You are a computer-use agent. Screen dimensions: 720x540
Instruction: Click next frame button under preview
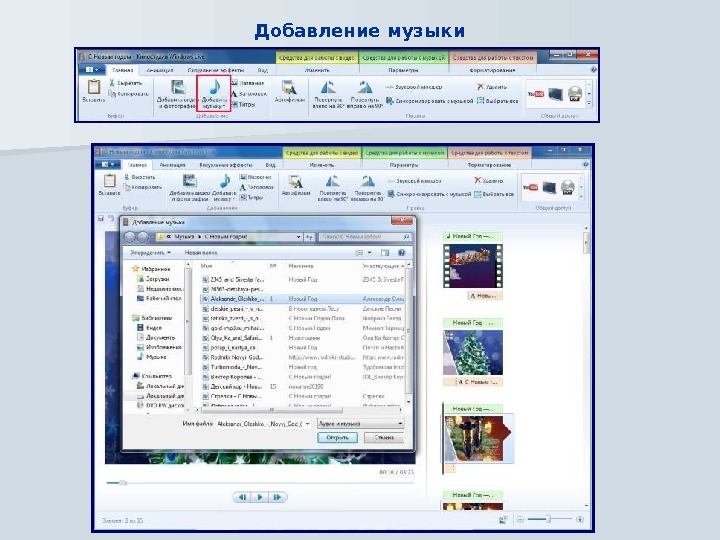coord(277,497)
